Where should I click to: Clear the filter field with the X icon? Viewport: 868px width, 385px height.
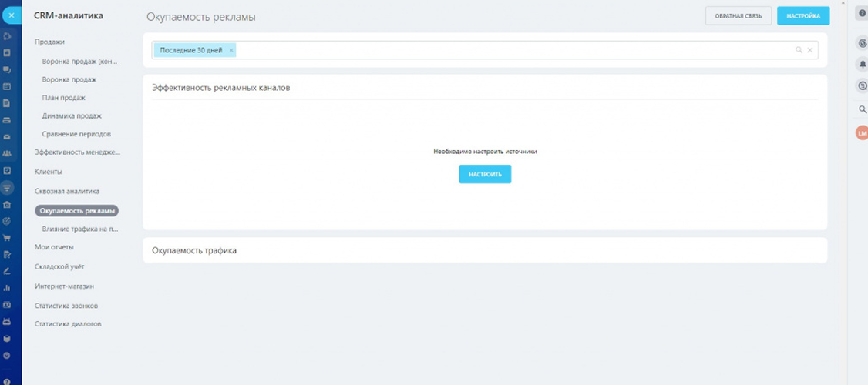810,50
